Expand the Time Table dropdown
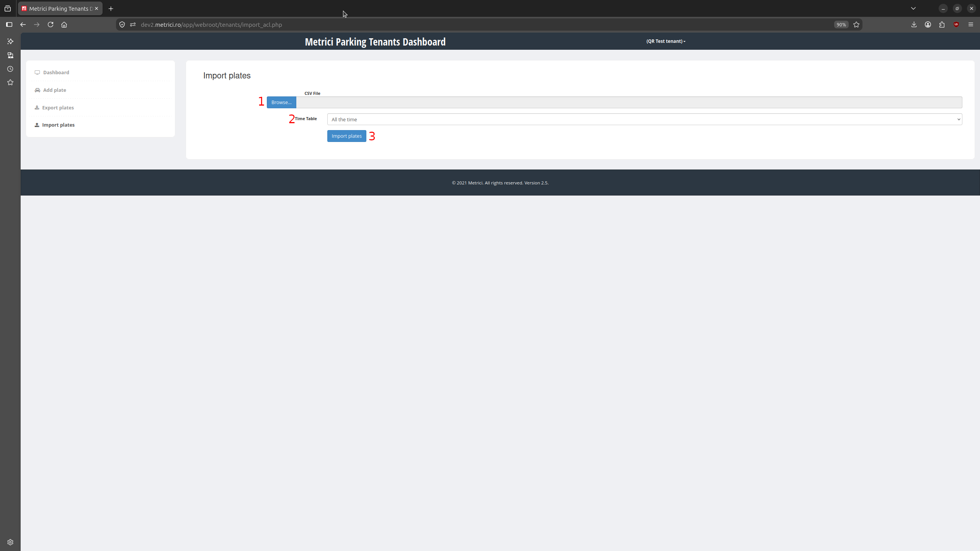980x551 pixels. [x=645, y=119]
